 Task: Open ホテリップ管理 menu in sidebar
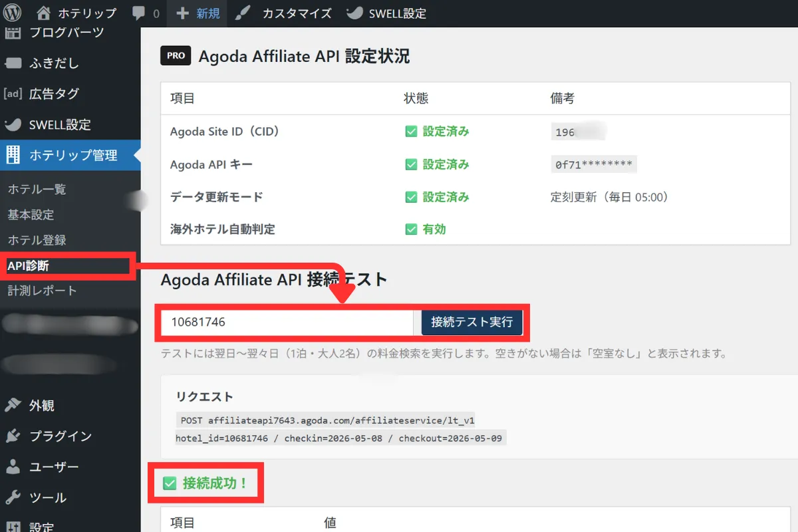[x=73, y=155]
